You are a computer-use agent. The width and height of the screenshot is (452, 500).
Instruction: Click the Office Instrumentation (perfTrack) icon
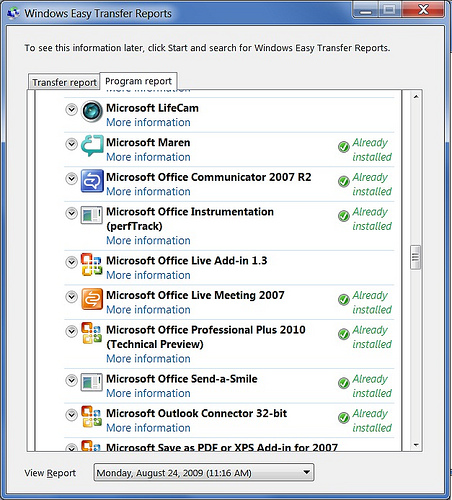pyautogui.click(x=92, y=215)
